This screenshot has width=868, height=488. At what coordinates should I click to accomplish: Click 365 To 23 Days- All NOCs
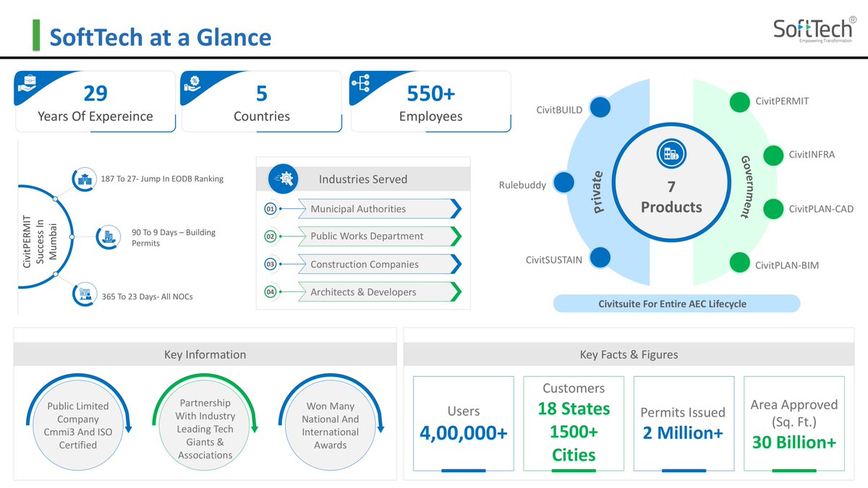pyautogui.click(x=147, y=296)
